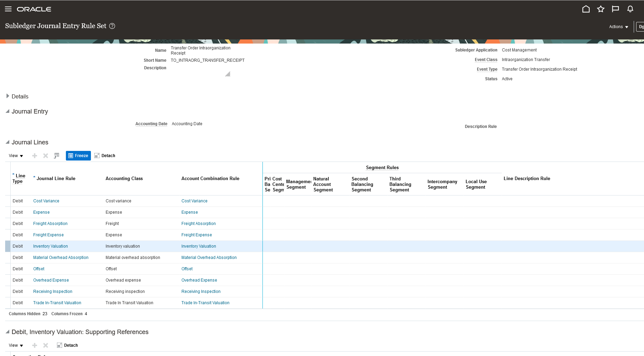Open Freight Absorption journal line rule
The image size is (644, 356).
point(50,224)
